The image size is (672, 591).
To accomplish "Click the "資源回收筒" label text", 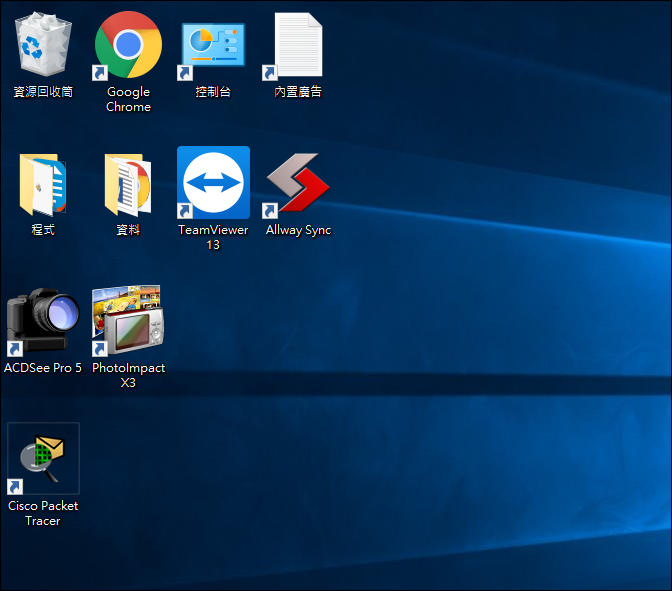I will pyautogui.click(x=43, y=91).
